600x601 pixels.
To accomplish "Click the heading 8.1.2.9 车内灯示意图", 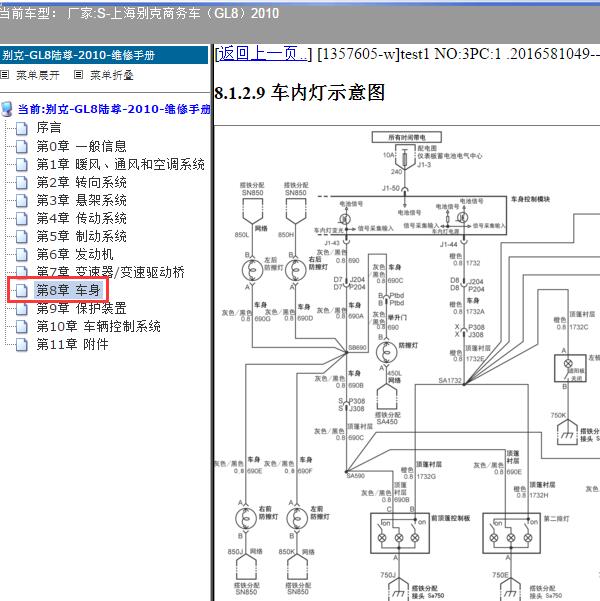I will (299, 93).
